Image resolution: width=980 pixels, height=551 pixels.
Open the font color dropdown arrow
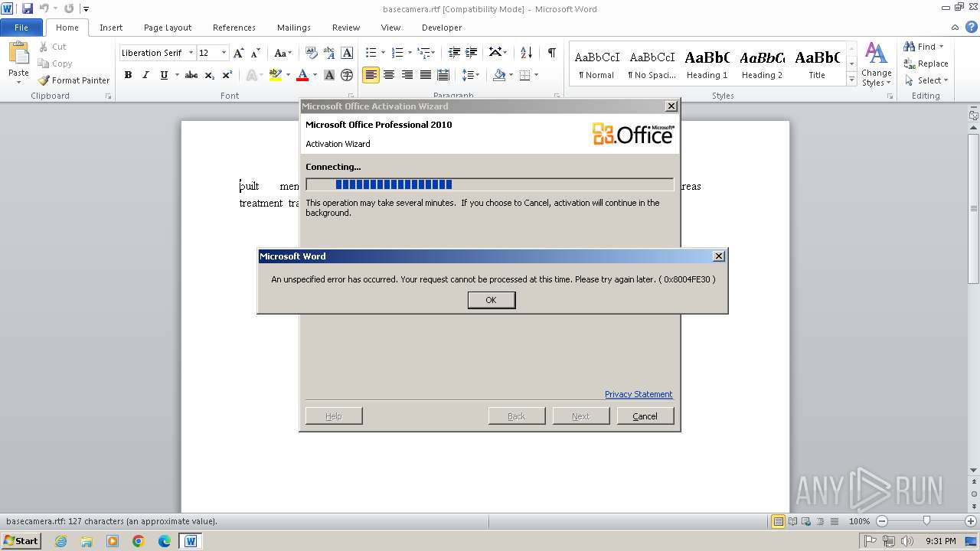(x=315, y=75)
